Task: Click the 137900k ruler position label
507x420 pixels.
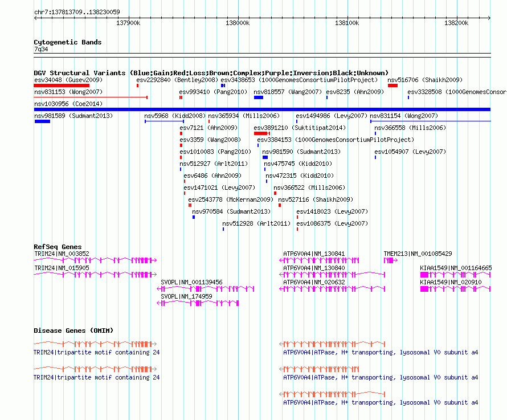Action: 128,23
